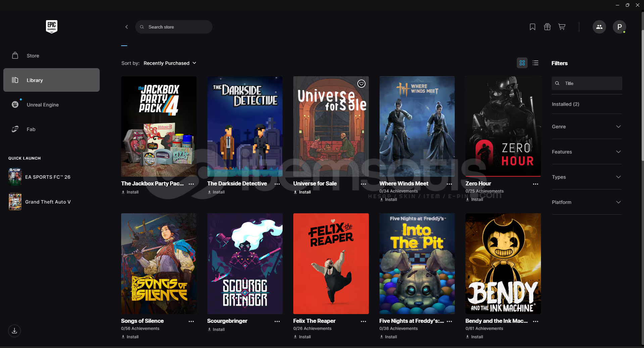Install Felix The Reaper
Viewport: 644px width, 348px height.
point(302,337)
